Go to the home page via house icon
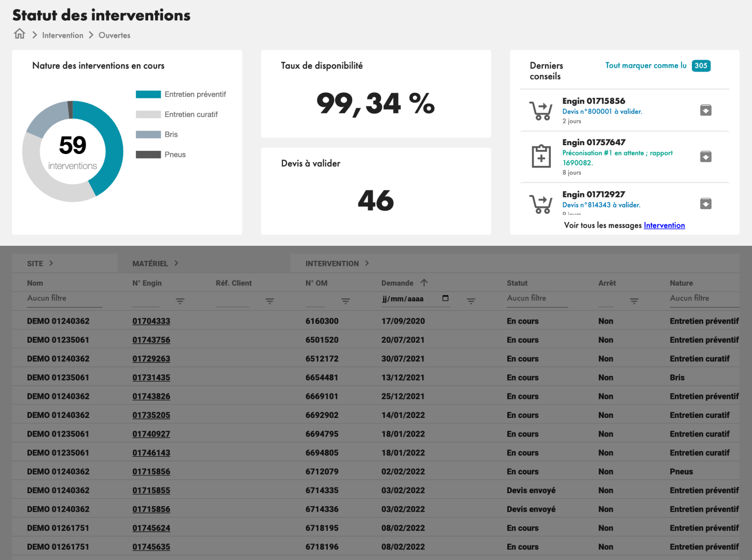Image resolution: width=752 pixels, height=560 pixels. click(20, 34)
